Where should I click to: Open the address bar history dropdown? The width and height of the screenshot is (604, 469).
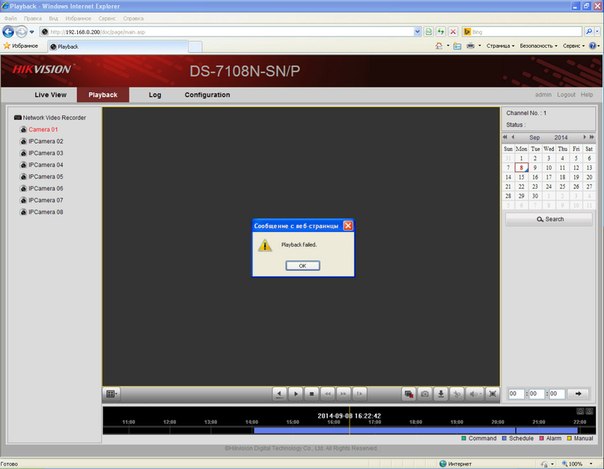(417, 32)
